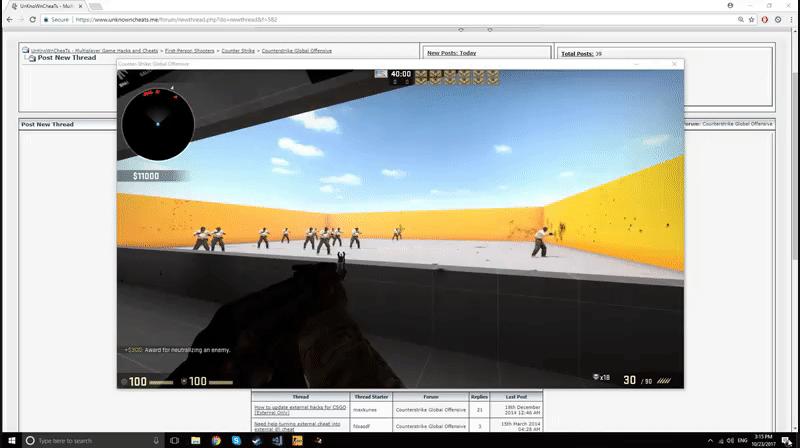Open the volume speaker icon in tray
The image size is (800, 448).
pyautogui.click(x=730, y=440)
